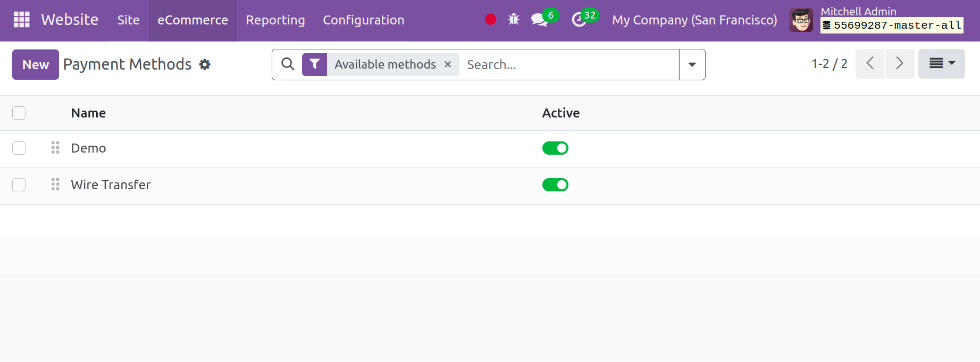
Task: Open the eCommerce menu
Action: (192, 20)
